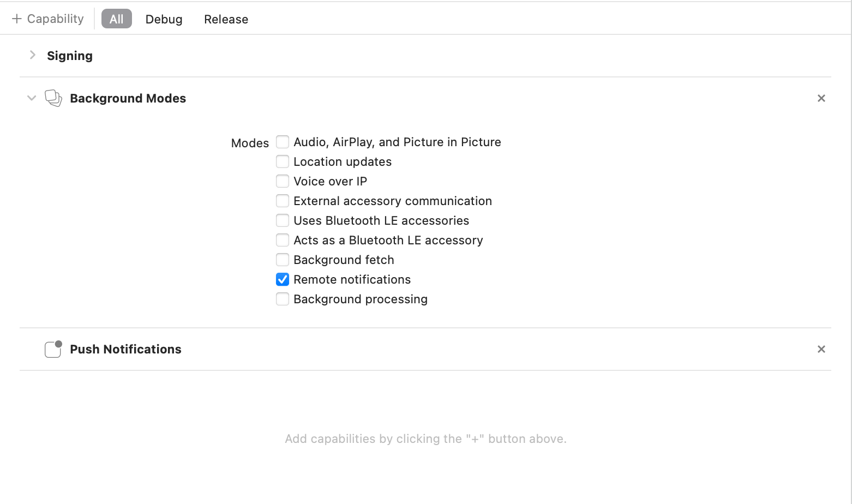Enable Audio, AirPlay, and Picture in Picture
Screen dimensions: 852x504
[283, 142]
